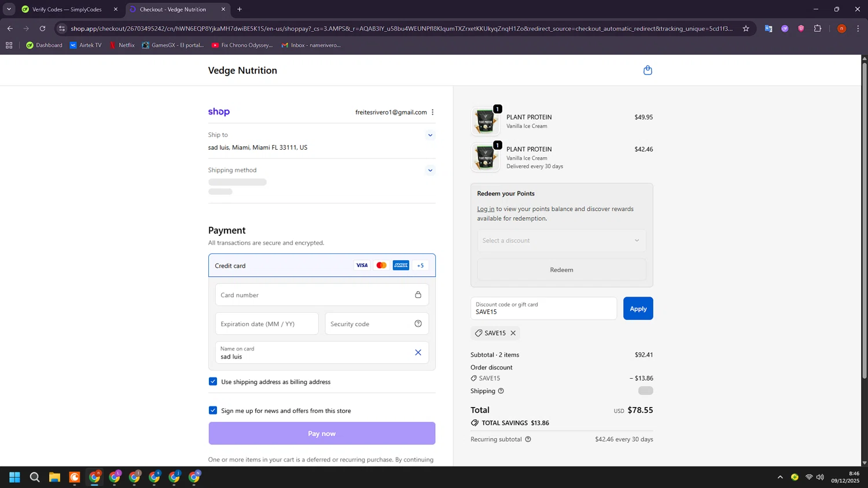Focus the Card number field
Screen dimensions: 868x488
[x=322, y=295]
